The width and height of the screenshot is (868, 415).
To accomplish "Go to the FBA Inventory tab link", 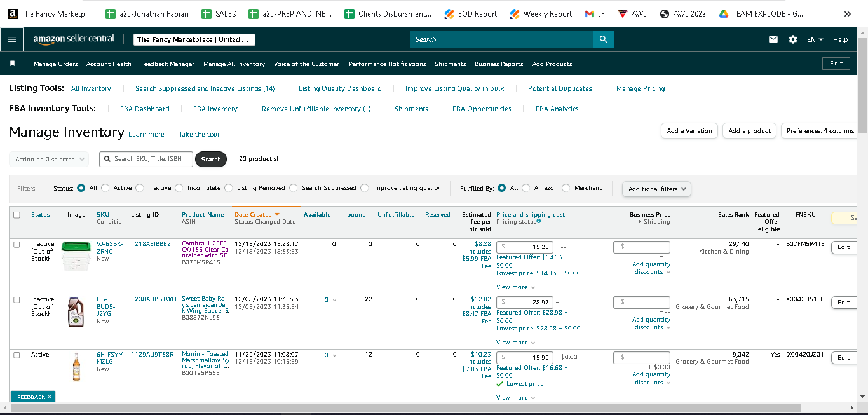I will [215, 109].
